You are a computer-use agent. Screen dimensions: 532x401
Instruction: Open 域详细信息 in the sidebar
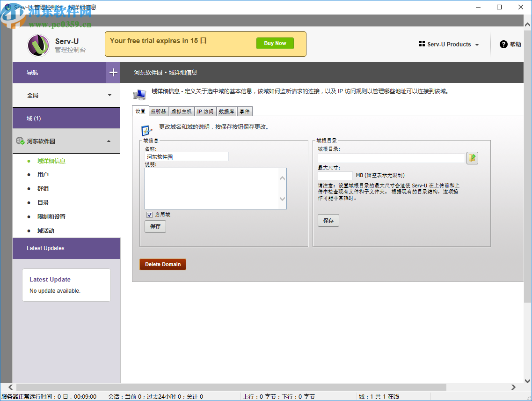pyautogui.click(x=51, y=161)
